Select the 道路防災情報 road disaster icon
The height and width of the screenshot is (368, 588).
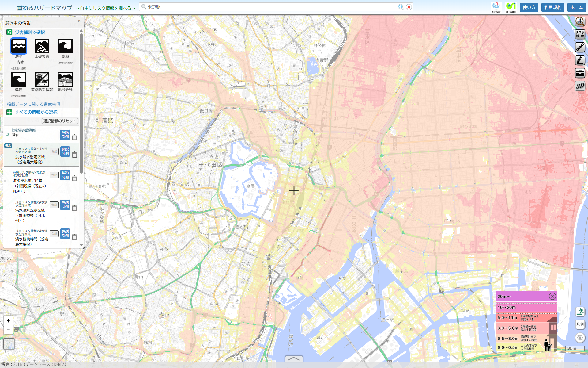pos(42,80)
